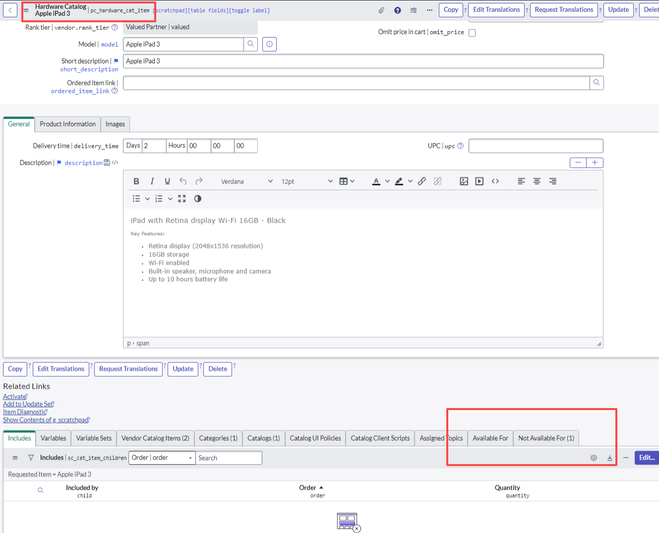Toggle fullscreen mode in the editor
The image size is (659, 533).
[182, 198]
